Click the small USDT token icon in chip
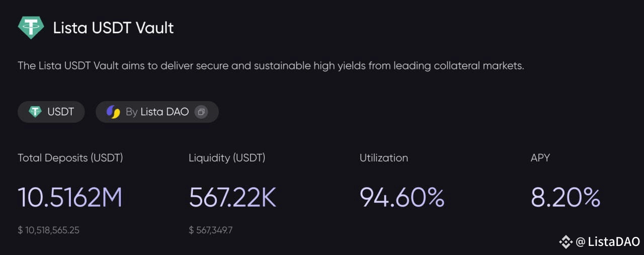 point(35,112)
